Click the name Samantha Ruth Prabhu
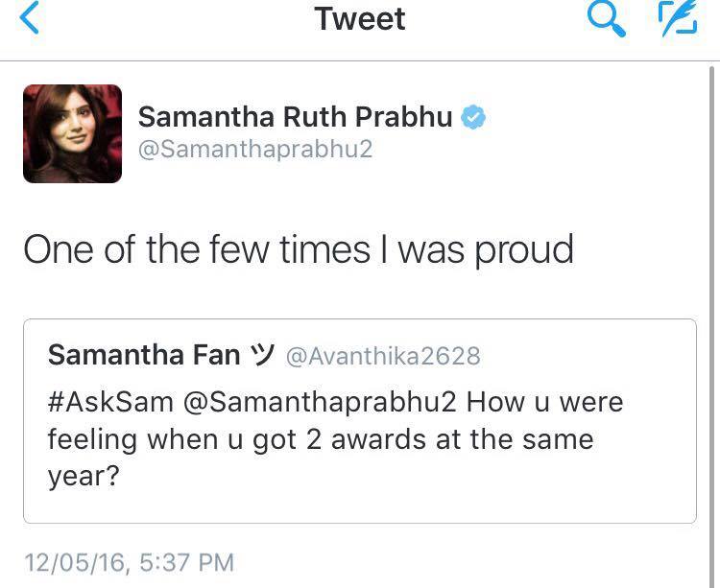720x588 pixels. 295,117
